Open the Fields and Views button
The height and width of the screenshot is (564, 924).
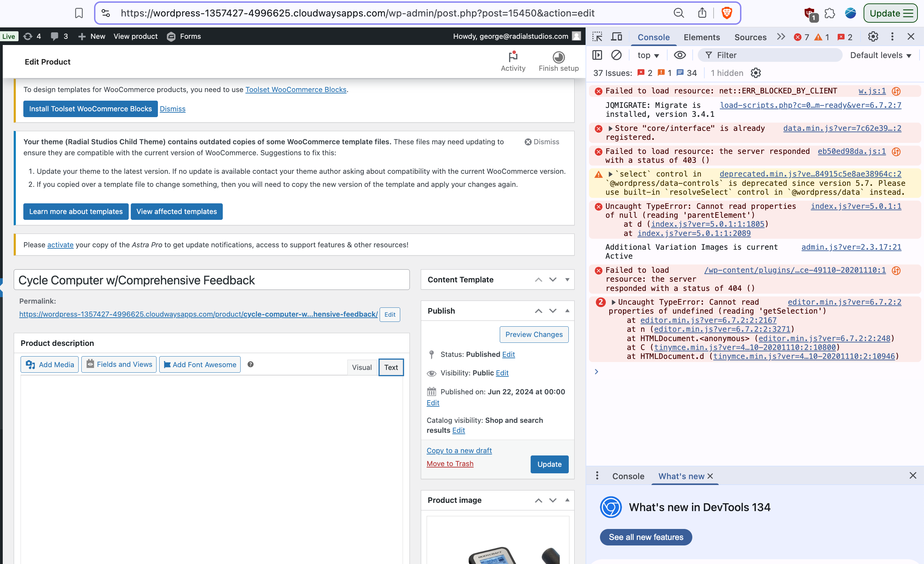pos(119,364)
